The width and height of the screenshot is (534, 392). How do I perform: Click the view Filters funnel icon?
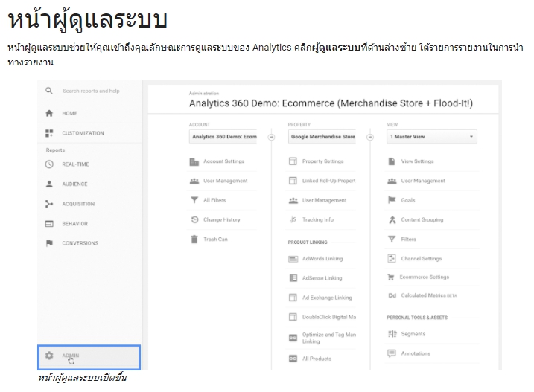tap(392, 240)
